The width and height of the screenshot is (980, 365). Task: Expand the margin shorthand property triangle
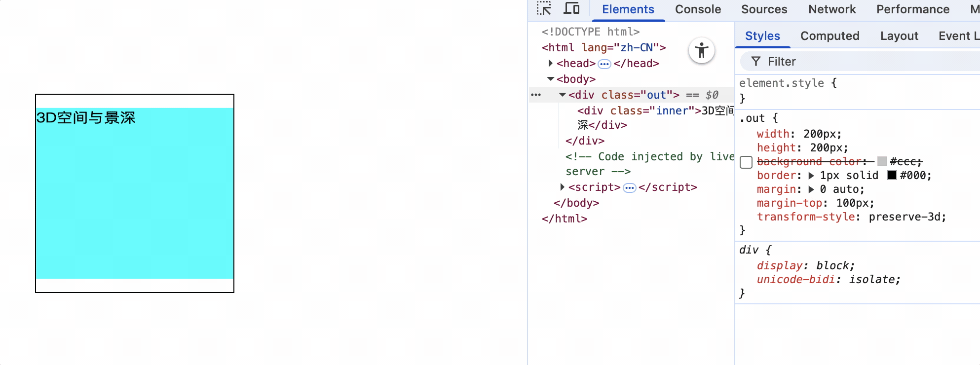pos(811,189)
